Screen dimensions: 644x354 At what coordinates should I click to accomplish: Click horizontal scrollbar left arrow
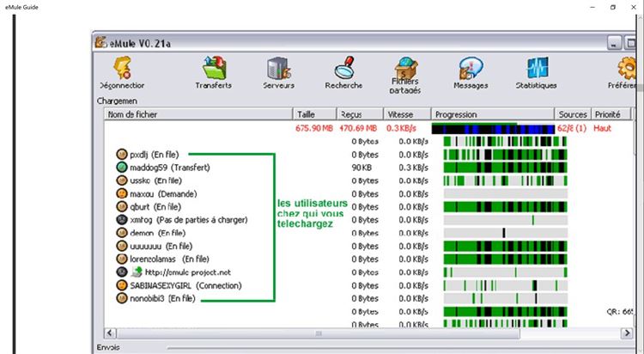[x=110, y=333]
